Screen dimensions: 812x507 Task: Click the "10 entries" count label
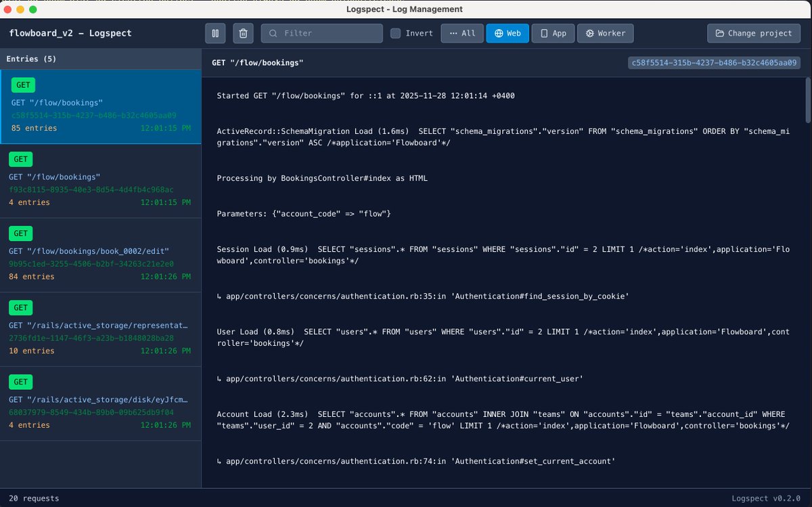pyautogui.click(x=33, y=351)
